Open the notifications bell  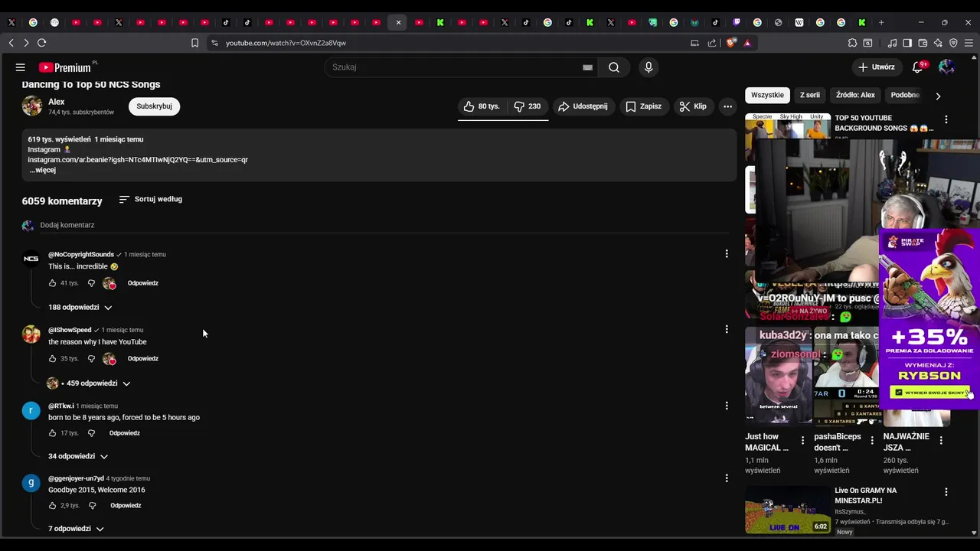coord(917,67)
